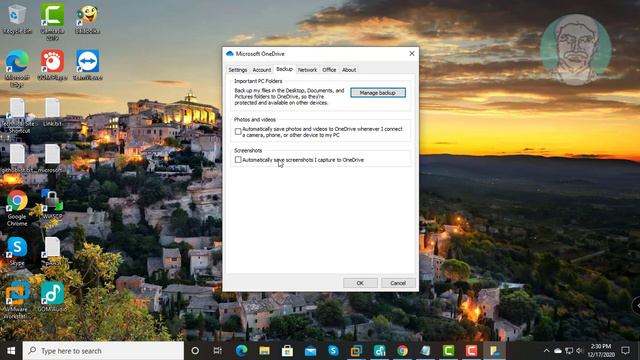Image resolution: width=640 pixels, height=360 pixels.
Task: Switch to Google Chrome in the taskbar
Action: (402, 351)
